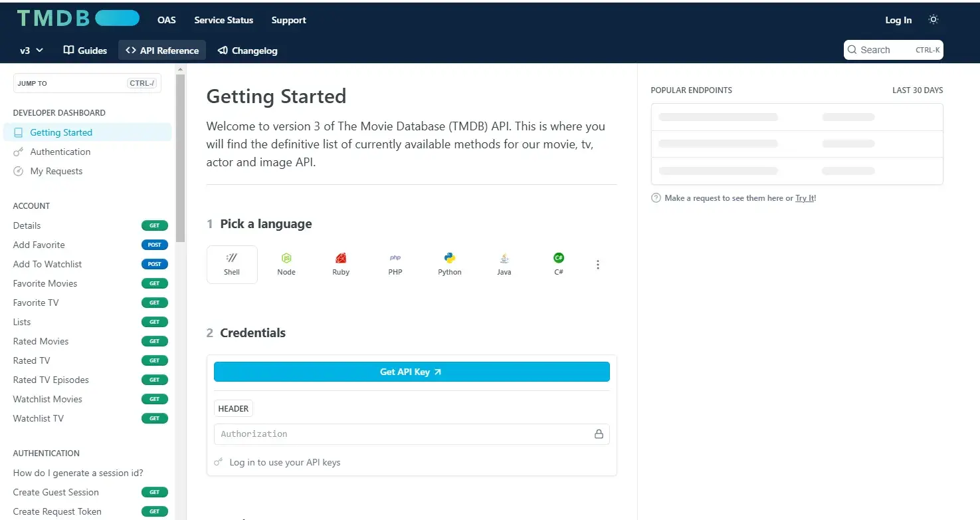Click the Guides book icon
This screenshot has height=520, width=980.
pyautogui.click(x=68, y=51)
